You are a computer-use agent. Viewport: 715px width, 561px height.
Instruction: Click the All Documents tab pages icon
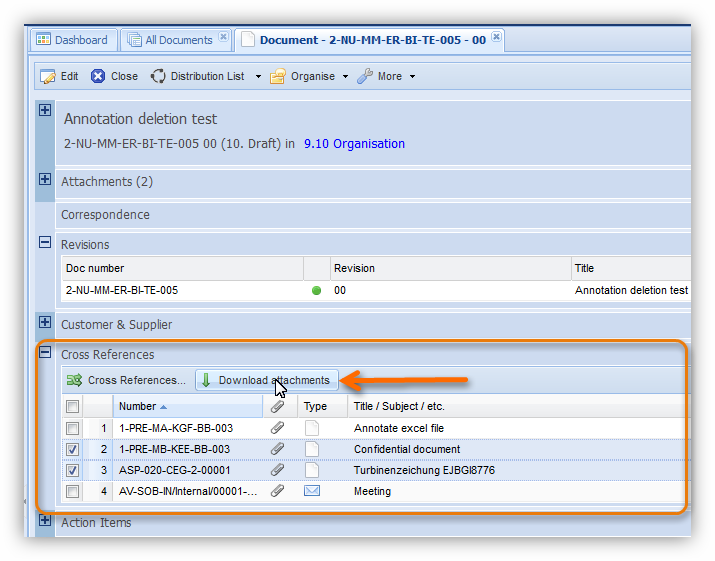tap(135, 40)
